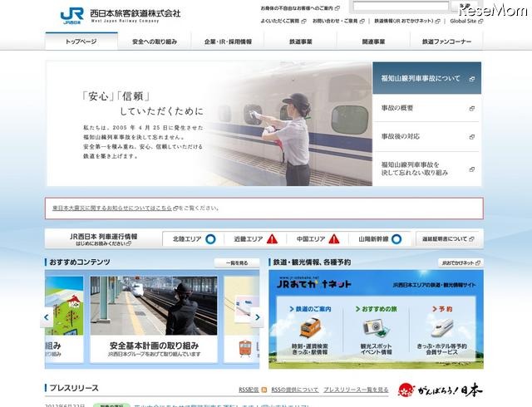Open RSS配信 link

pos(249,390)
